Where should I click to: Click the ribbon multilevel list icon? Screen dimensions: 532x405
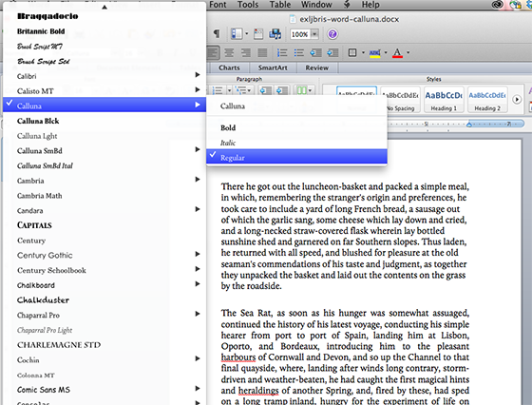241,90
